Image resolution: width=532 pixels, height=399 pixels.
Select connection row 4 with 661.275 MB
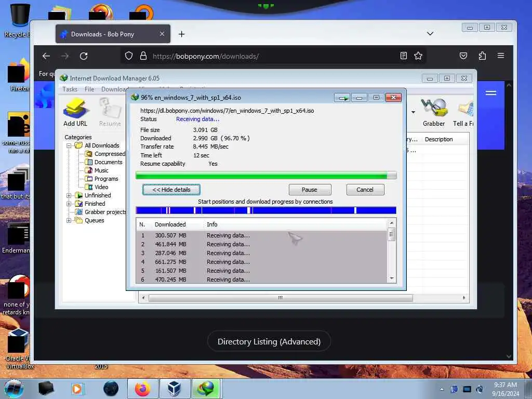(262, 262)
